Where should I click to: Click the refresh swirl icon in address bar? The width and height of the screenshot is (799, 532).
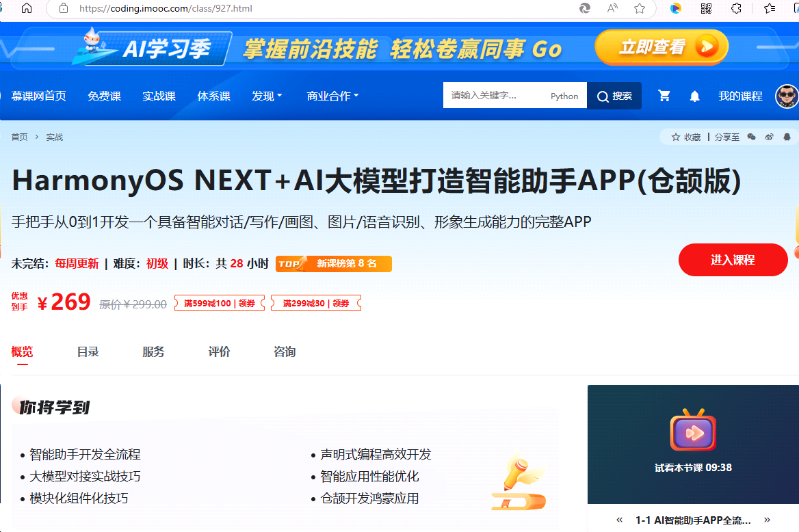(585, 8)
